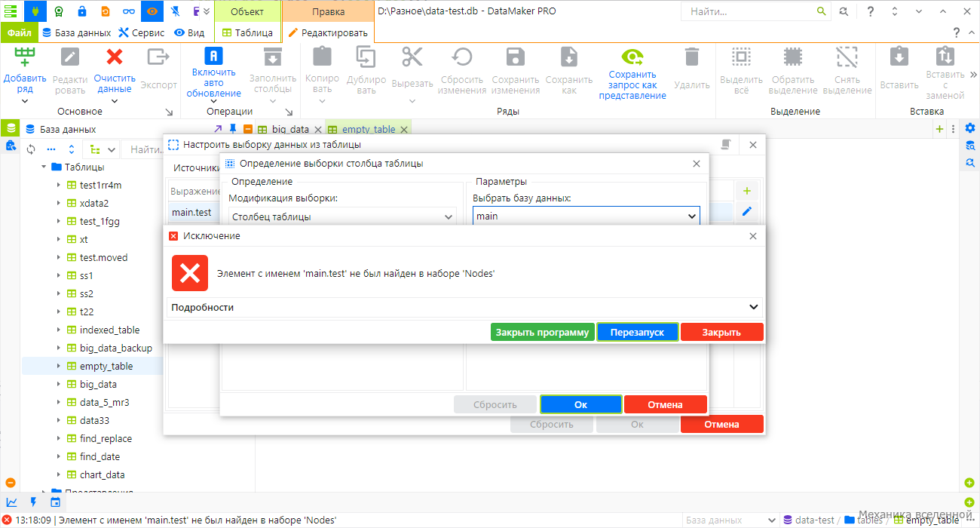Switch to the Таблица ribbon tab
980x528 pixels.
pyautogui.click(x=247, y=32)
